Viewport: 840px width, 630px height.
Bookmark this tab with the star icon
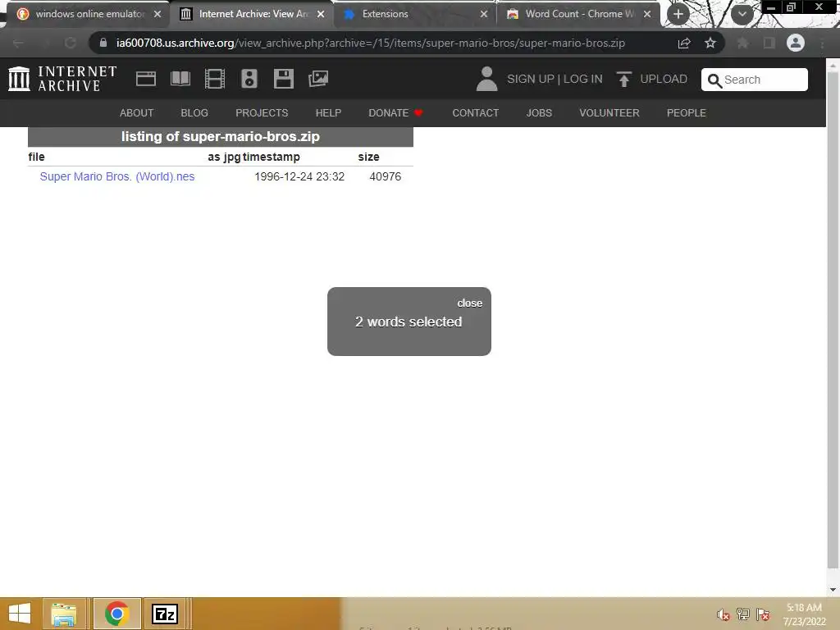tap(710, 43)
